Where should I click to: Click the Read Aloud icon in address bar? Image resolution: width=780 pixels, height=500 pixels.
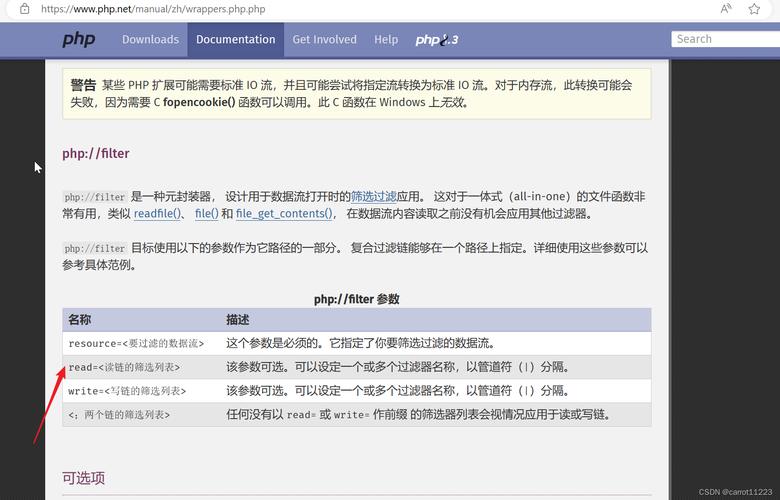726,8
